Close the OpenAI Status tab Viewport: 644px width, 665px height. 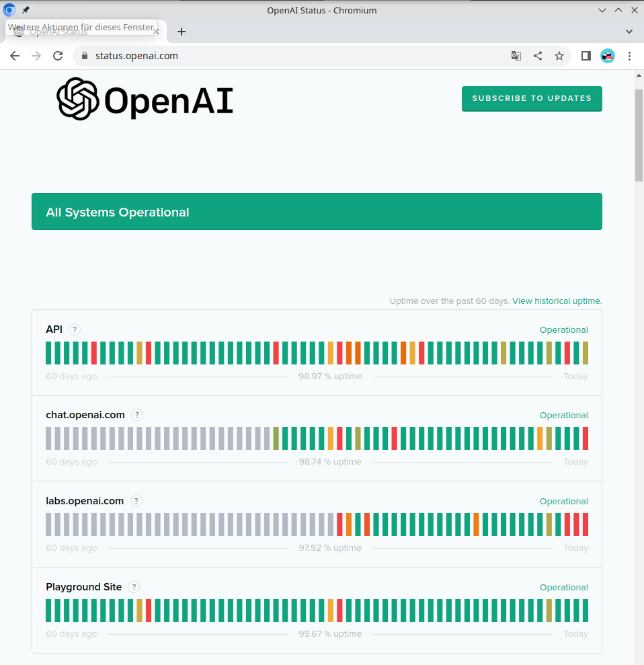coord(156,32)
